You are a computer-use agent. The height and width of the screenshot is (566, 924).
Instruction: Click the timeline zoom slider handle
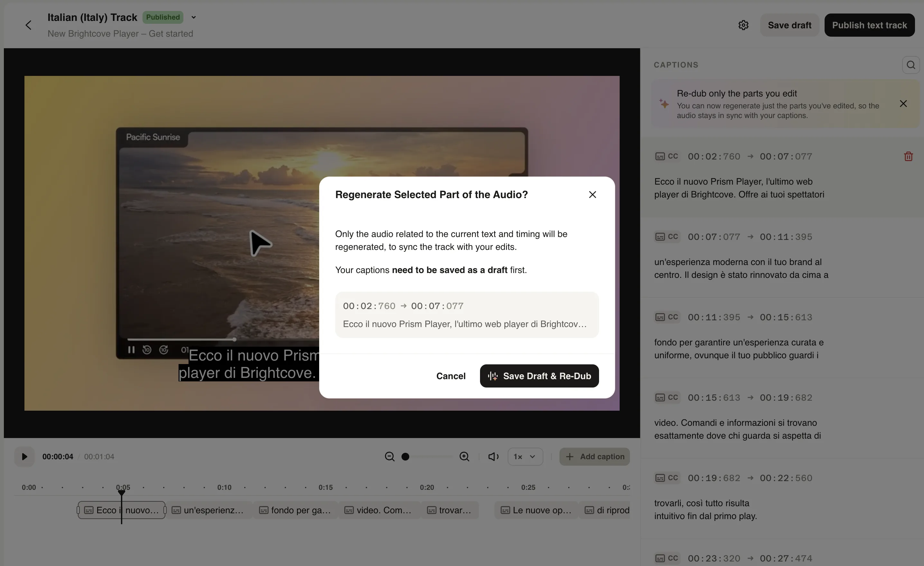point(405,457)
